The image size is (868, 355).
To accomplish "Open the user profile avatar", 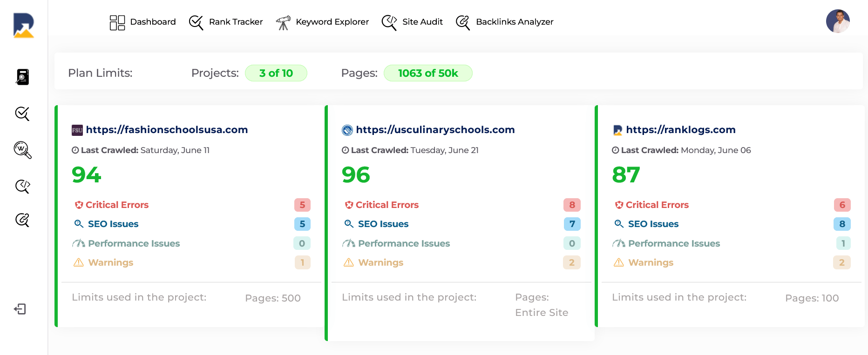I will point(838,21).
